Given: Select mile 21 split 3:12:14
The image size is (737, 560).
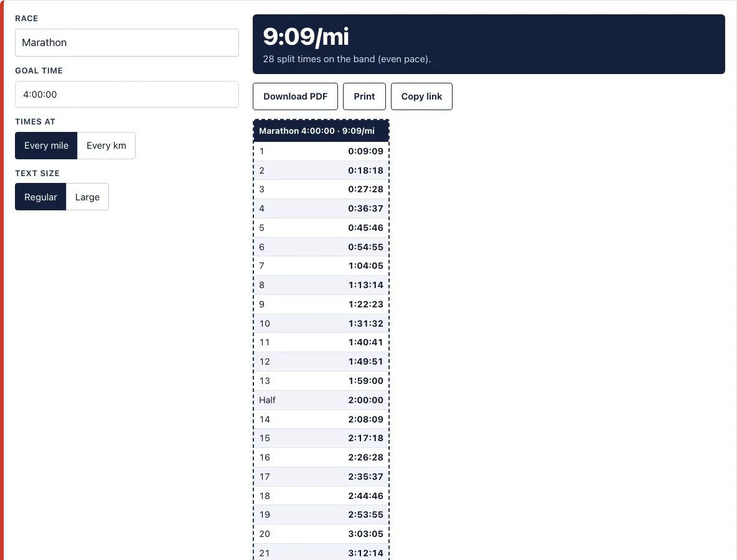Looking at the screenshot, I should click(365, 553).
